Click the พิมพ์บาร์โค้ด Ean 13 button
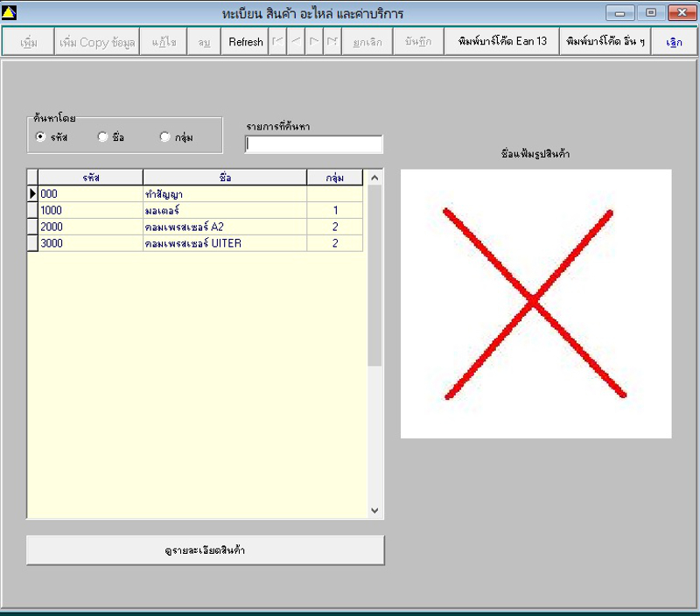This screenshot has height=616, width=700. click(x=501, y=42)
